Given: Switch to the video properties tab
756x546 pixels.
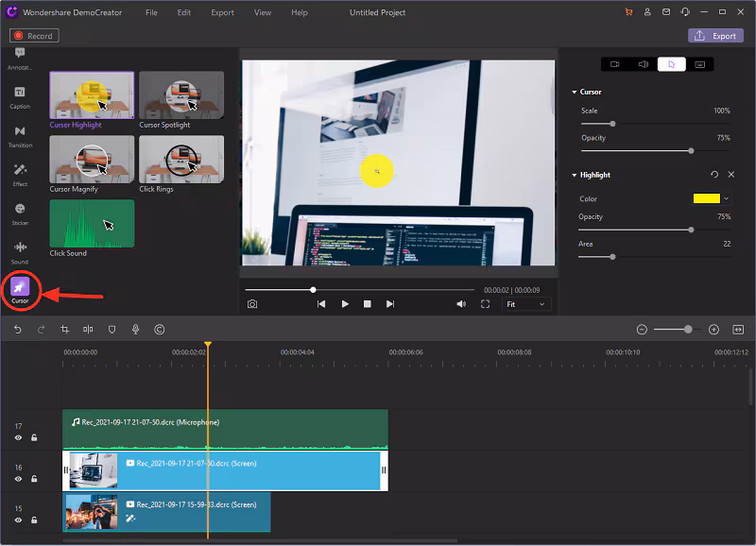Looking at the screenshot, I should click(615, 64).
